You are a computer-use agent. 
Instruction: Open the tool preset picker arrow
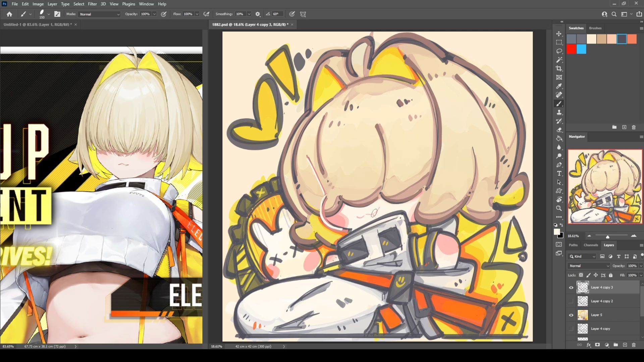pyautogui.click(x=30, y=14)
